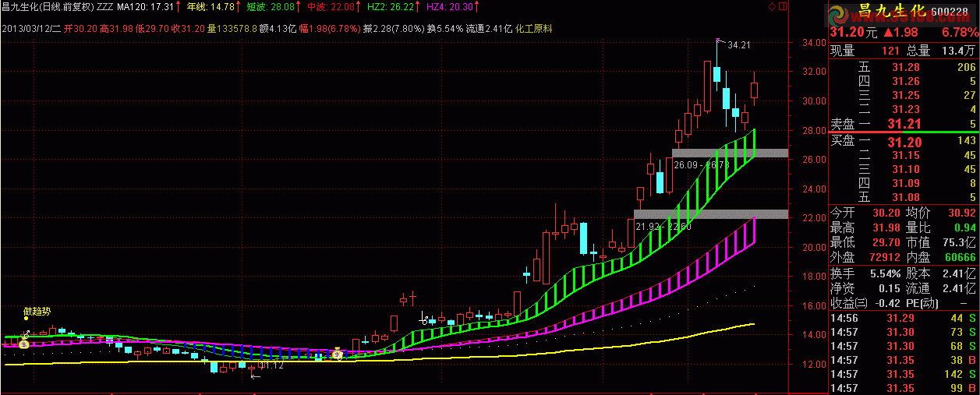The height and width of the screenshot is (395, 980).
Task: Click the coin marker near chart bottom center
Action: point(337,354)
